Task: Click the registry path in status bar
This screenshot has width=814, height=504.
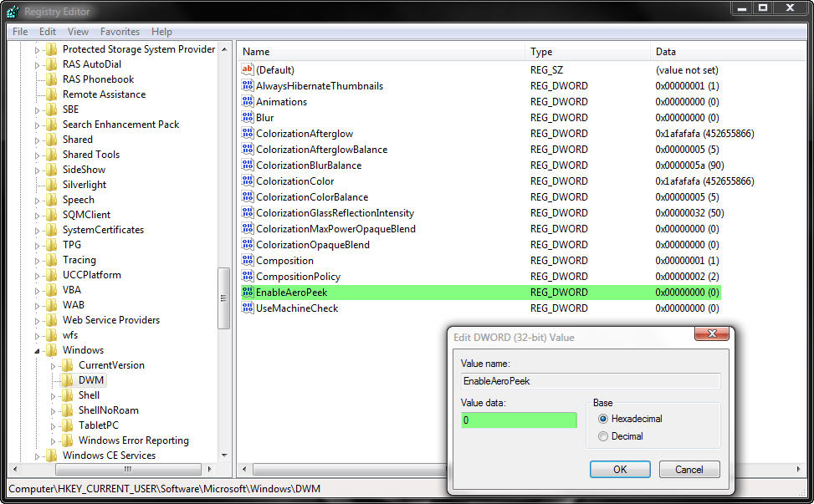Action: point(164,489)
